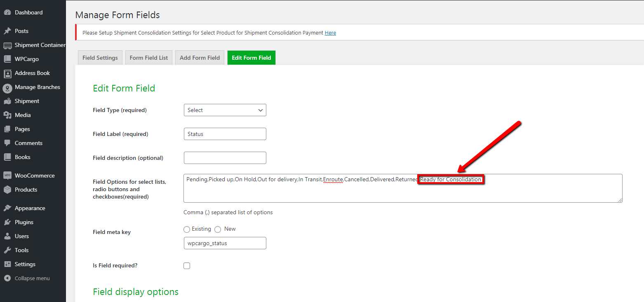Click the Dashboard gauge icon in sidebar
The image size is (644, 302).
pos(7,12)
